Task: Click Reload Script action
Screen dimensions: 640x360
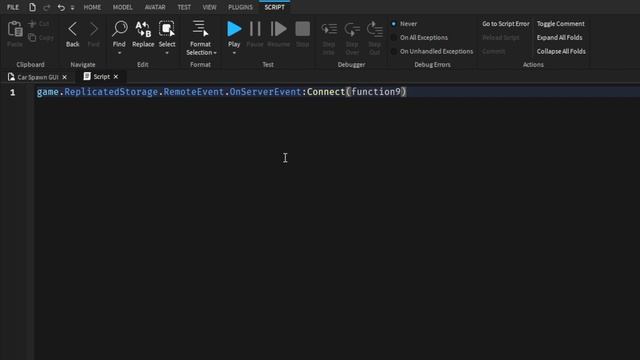Action: [501, 38]
